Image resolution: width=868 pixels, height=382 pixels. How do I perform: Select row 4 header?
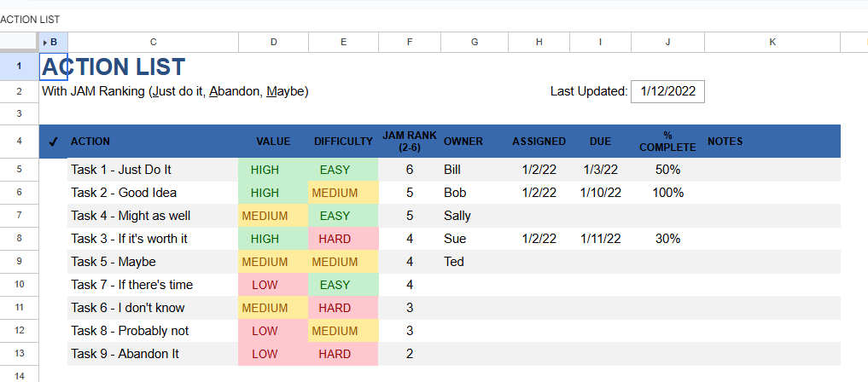20,141
